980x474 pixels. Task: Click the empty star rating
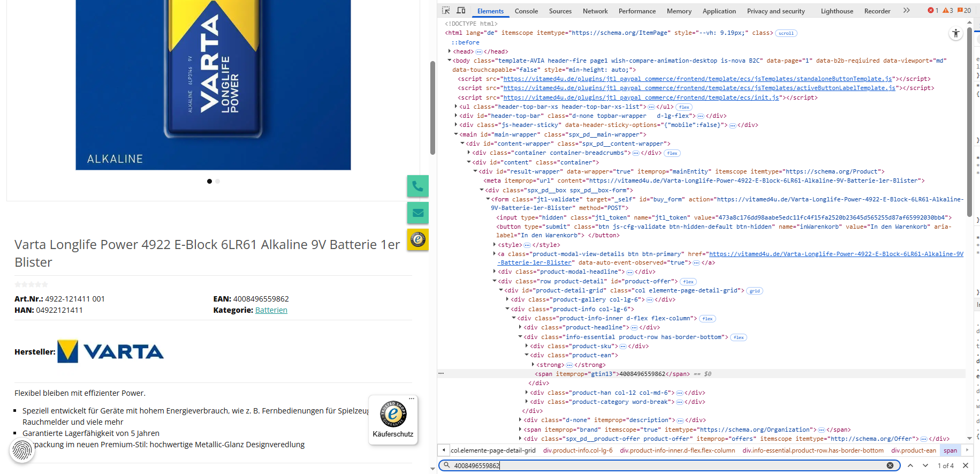coord(31,284)
